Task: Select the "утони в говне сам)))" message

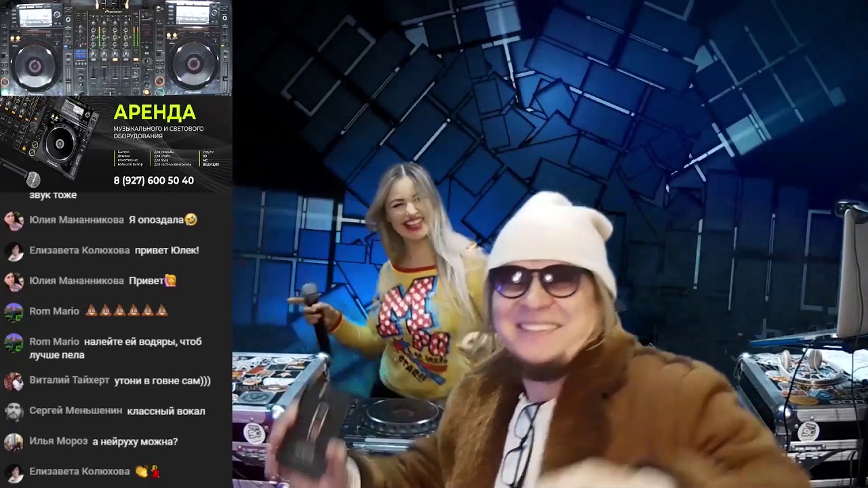Action: [163, 381]
